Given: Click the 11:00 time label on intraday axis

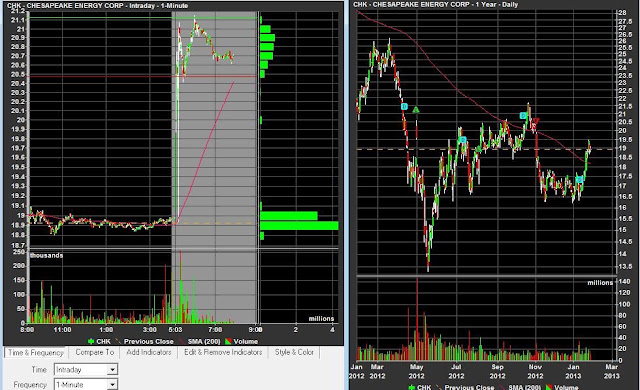Looking at the screenshot, I should pyautogui.click(x=62, y=330).
